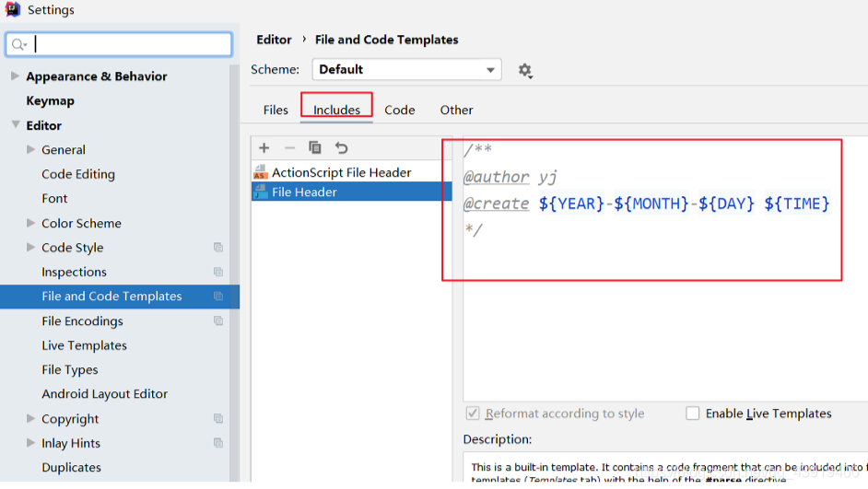The image size is (868, 489).
Task: Click the reset to default arrow icon
Action: tap(342, 147)
